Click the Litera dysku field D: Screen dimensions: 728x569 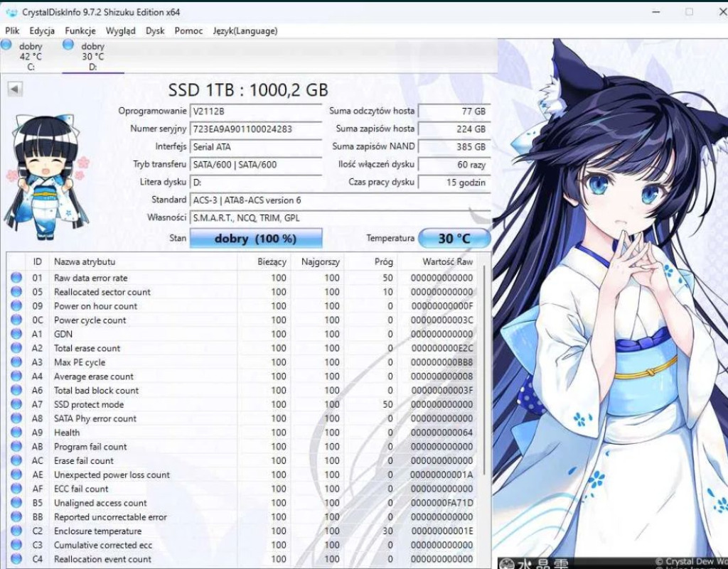coord(256,183)
